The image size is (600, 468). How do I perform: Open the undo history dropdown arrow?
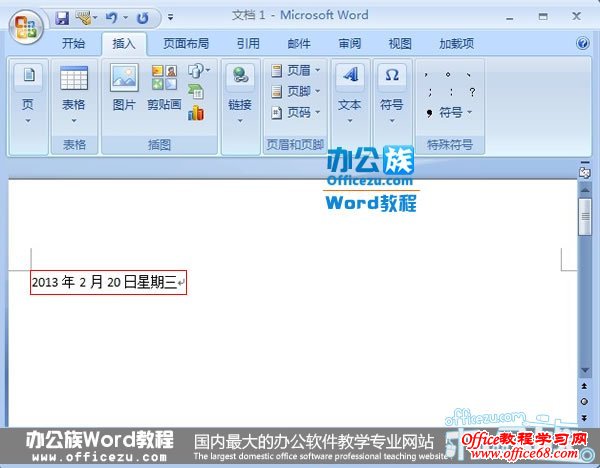[125, 17]
